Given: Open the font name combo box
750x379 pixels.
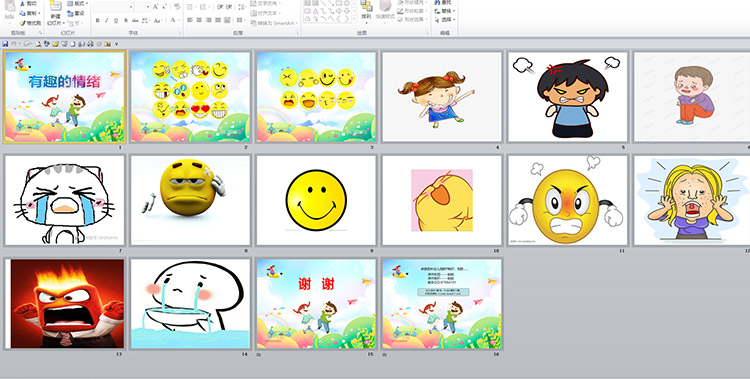Looking at the screenshot, I should [x=114, y=7].
